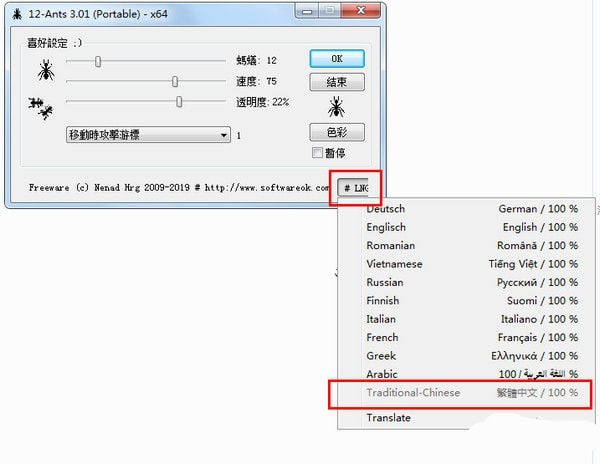
Task: Click the ant icon in title bar
Action: 17,15
